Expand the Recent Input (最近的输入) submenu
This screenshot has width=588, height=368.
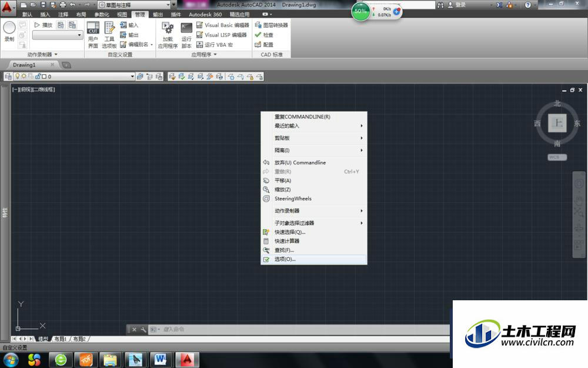point(314,126)
